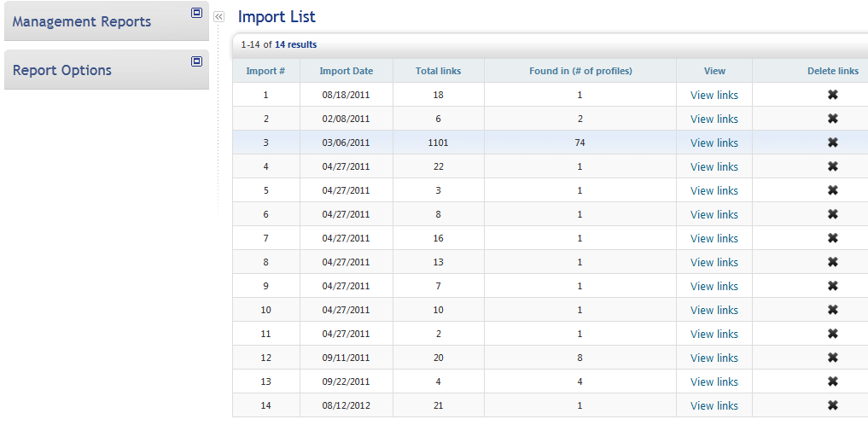Sort by Total links column header
Viewport: 868px width, 425px height.
coord(438,71)
